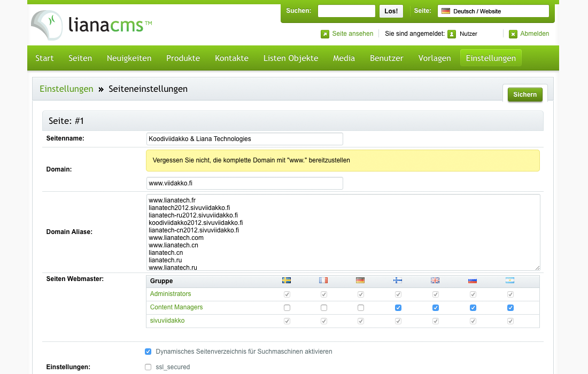
Task: Log out via the Abmelden link
Action: tap(535, 34)
